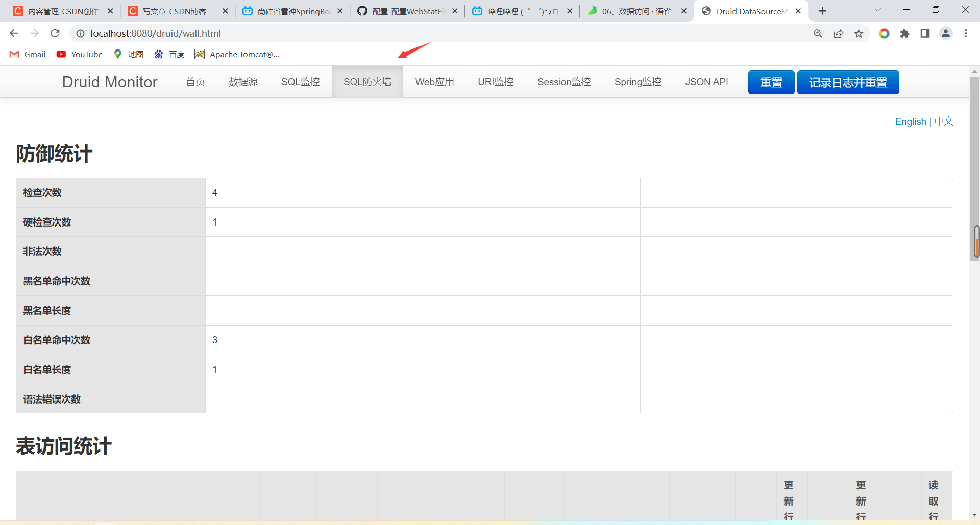The width and height of the screenshot is (980, 525).
Task: Open the user profile menu
Action: point(946,33)
